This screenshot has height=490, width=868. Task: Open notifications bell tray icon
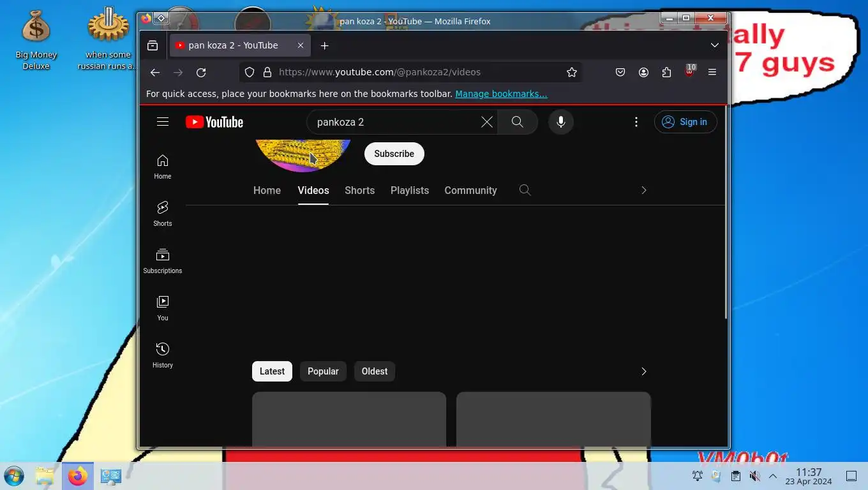[x=698, y=476]
